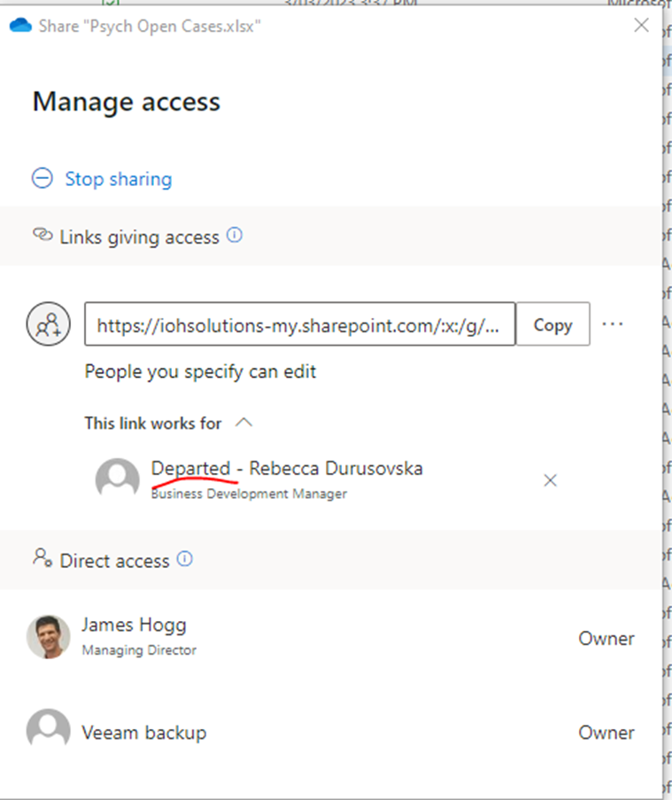Click the Departed - Rebecca Durusovska name
The image size is (672, 800).
[x=287, y=469]
